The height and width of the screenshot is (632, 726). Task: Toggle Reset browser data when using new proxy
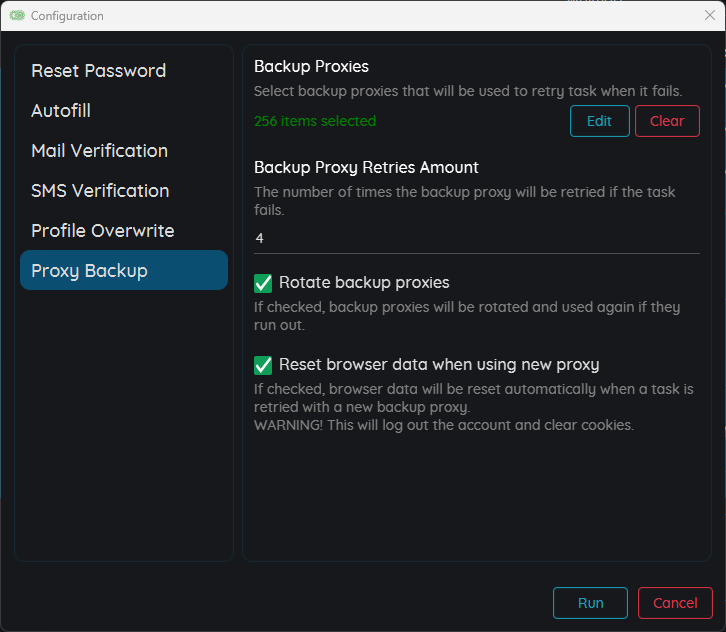pos(263,365)
